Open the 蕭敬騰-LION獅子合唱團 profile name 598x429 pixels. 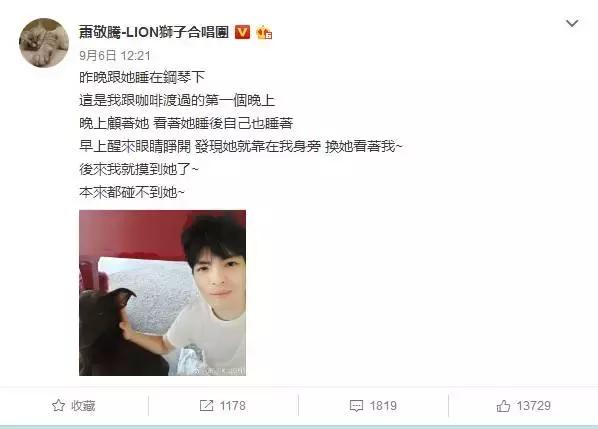pos(154,32)
